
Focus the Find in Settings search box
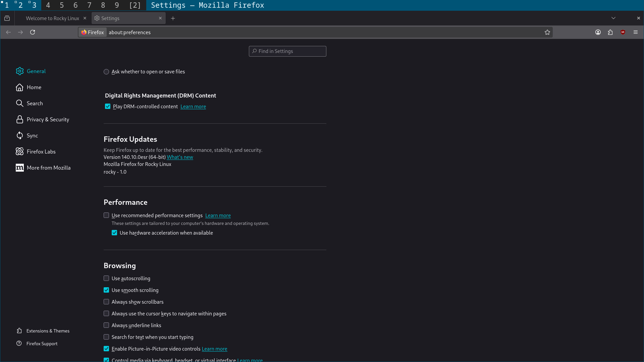[287, 51]
